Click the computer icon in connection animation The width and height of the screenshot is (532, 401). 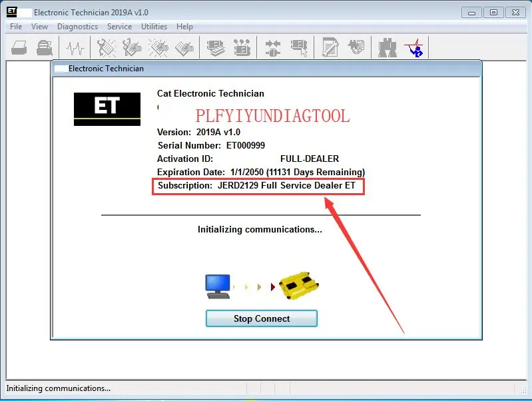point(218,287)
